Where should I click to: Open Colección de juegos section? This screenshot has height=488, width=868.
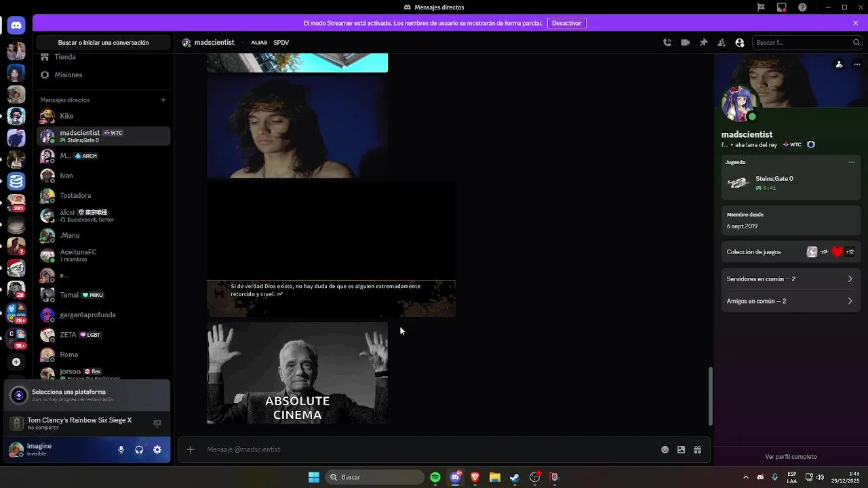click(790, 251)
